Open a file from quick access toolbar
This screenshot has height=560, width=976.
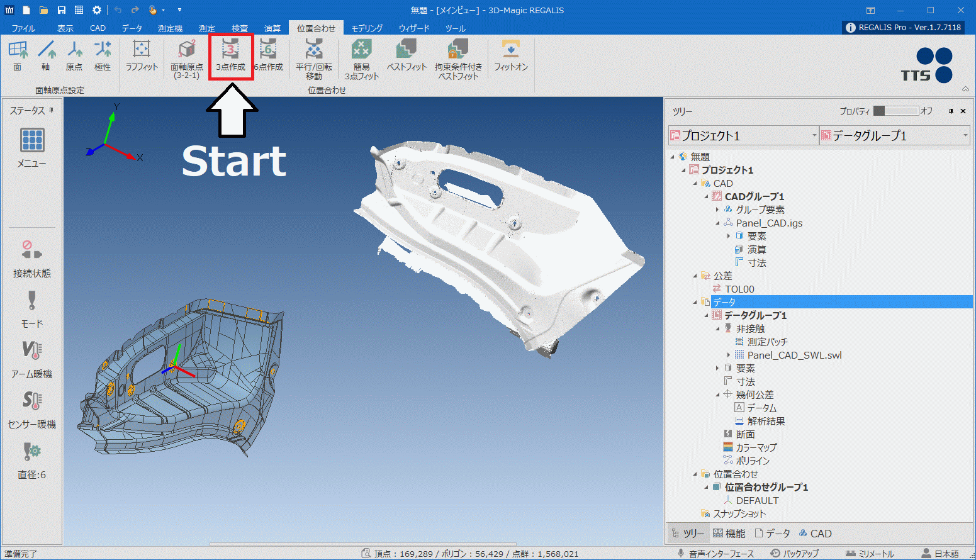coord(43,10)
